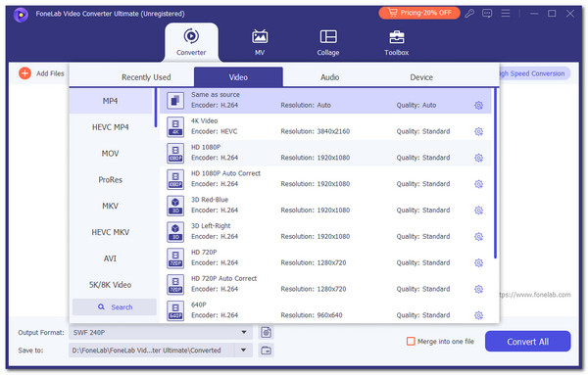
Task: Click the Search format button
Action: click(115, 306)
